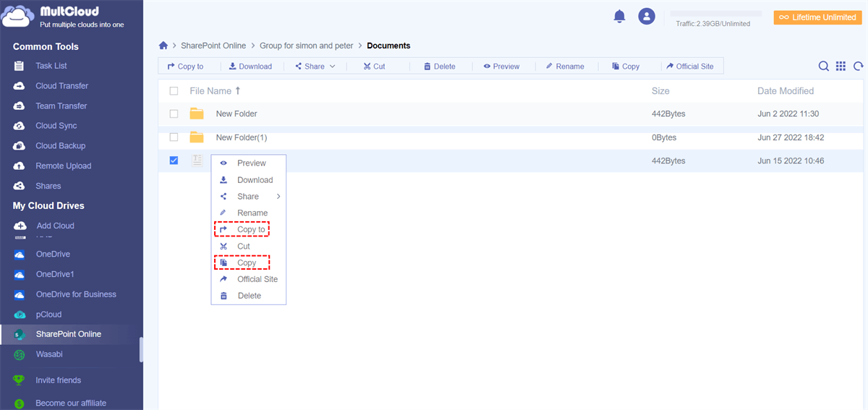
Task: Click the selected document file icon
Action: (x=197, y=161)
